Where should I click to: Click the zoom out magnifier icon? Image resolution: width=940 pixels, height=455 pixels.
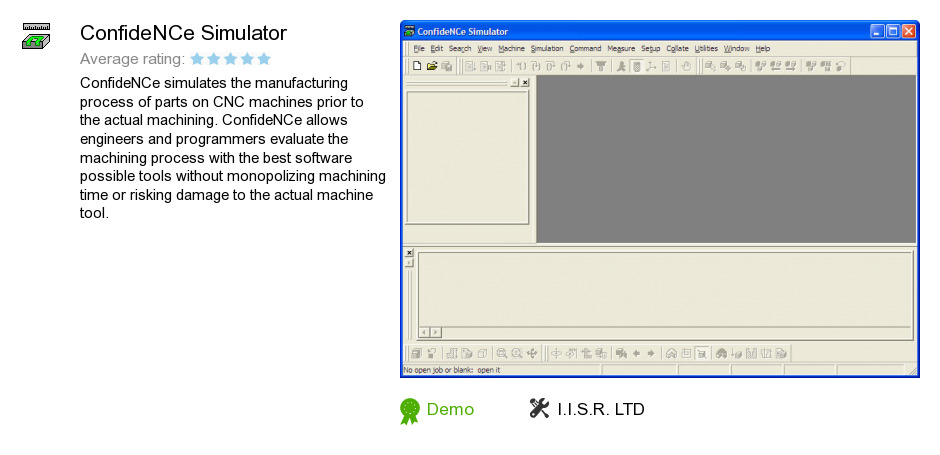click(x=517, y=353)
